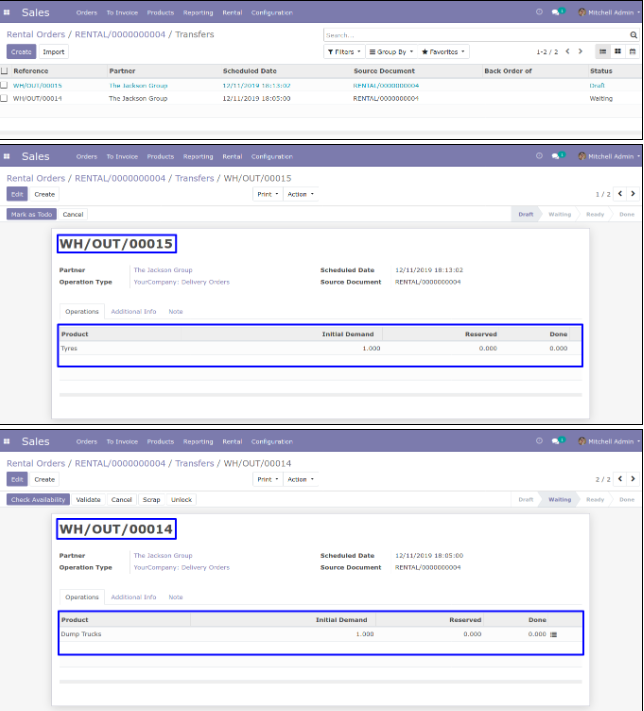The height and width of the screenshot is (711, 644).
Task: Go to next page in Transfers list pager
Action: [x=582, y=51]
